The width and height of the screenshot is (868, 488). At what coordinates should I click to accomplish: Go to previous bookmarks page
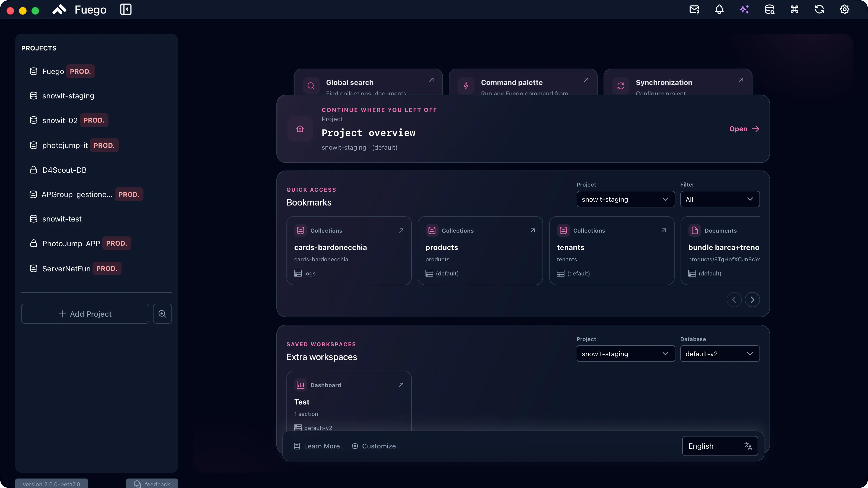tap(734, 300)
